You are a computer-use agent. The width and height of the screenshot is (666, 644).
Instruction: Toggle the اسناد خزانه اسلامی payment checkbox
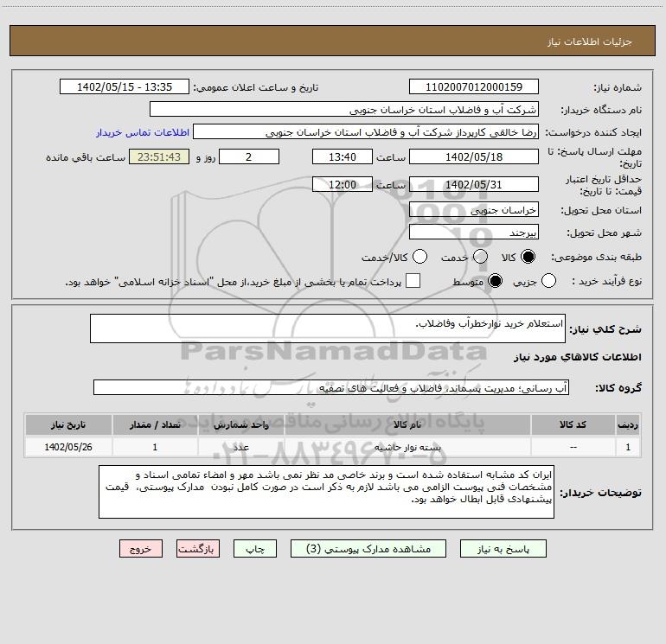click(413, 281)
